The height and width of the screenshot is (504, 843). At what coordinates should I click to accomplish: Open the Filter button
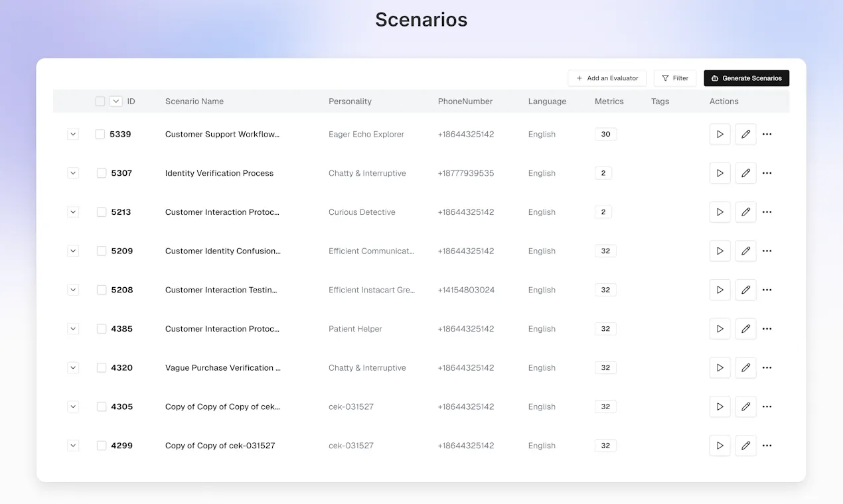pyautogui.click(x=675, y=78)
